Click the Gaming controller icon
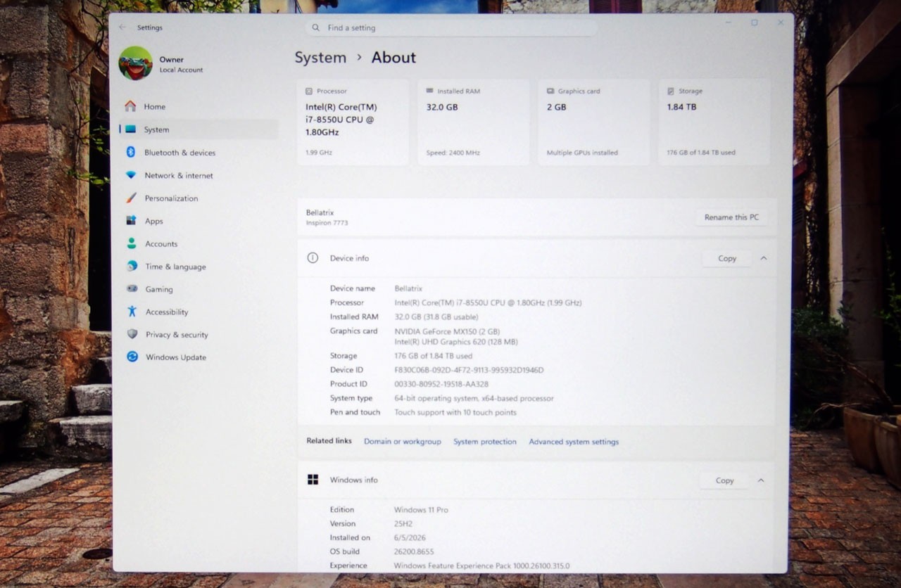The width and height of the screenshot is (901, 588). coord(132,289)
